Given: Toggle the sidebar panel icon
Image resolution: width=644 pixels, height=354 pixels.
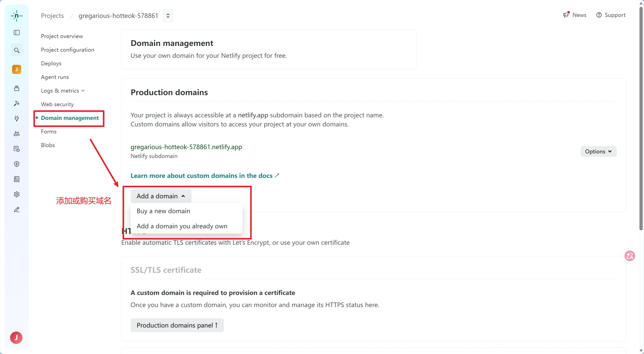Looking at the screenshot, I should point(17,33).
